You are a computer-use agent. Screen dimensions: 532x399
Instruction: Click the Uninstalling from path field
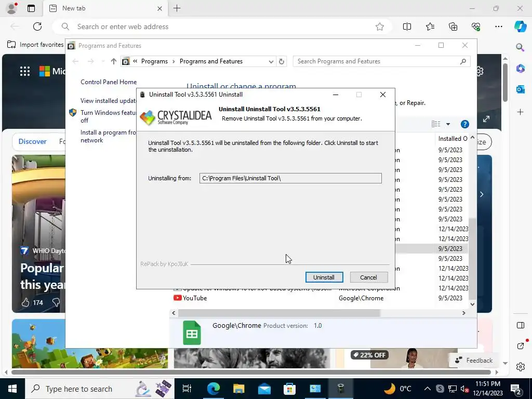[x=290, y=178]
